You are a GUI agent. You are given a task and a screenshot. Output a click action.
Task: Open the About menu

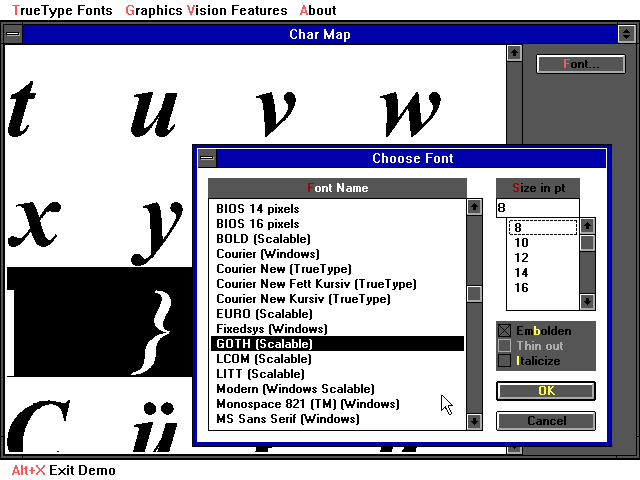318,10
